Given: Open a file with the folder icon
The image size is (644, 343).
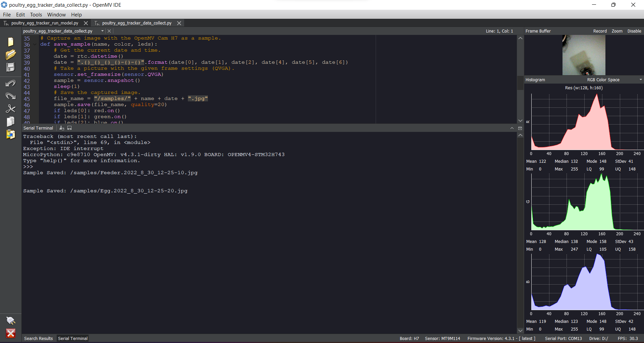Looking at the screenshot, I should (x=11, y=54).
